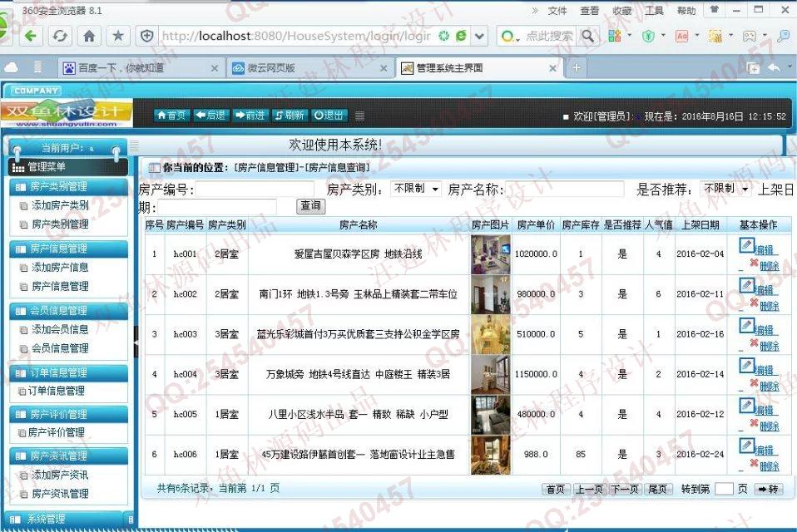Open 添加房产资讯 in sidebar
Viewport: 797px width, 532px height.
[x=60, y=475]
